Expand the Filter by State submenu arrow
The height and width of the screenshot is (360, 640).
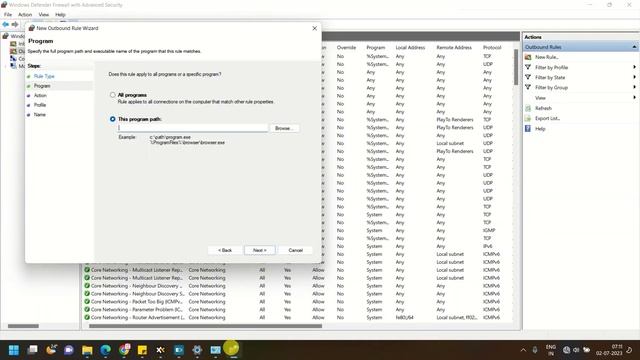(634, 77)
